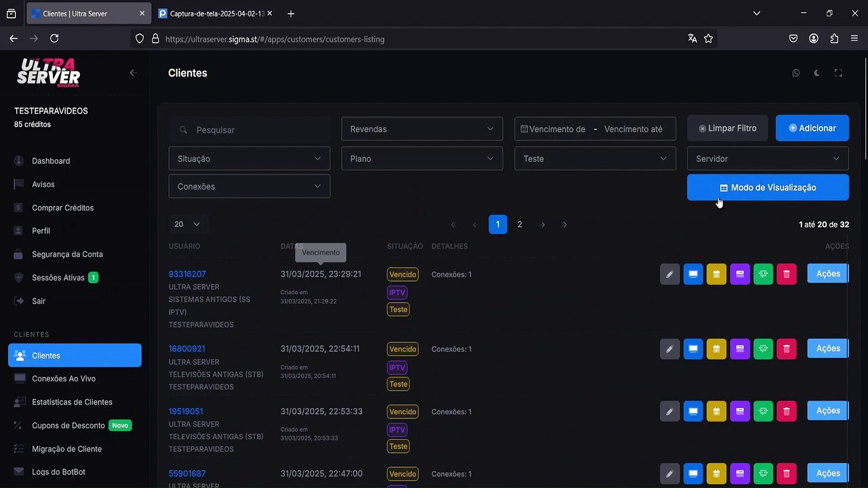Open the Teste filter dropdown
The width and height of the screenshot is (868, 488).
click(x=595, y=159)
